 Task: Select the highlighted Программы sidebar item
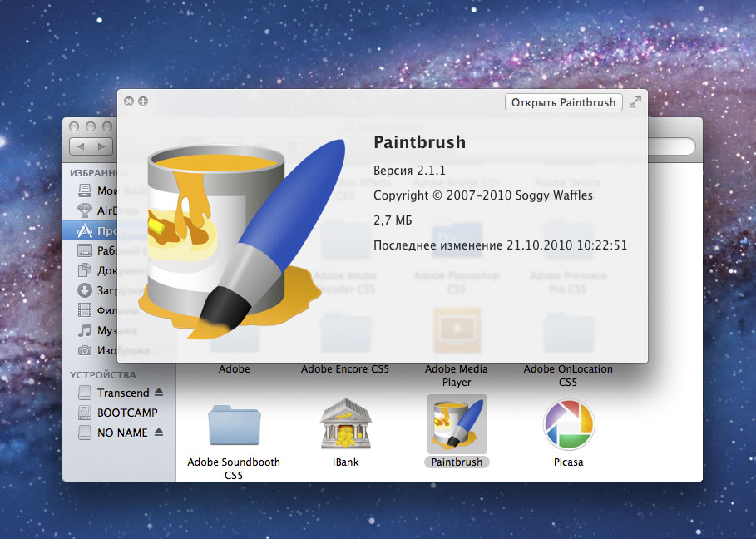pos(90,230)
